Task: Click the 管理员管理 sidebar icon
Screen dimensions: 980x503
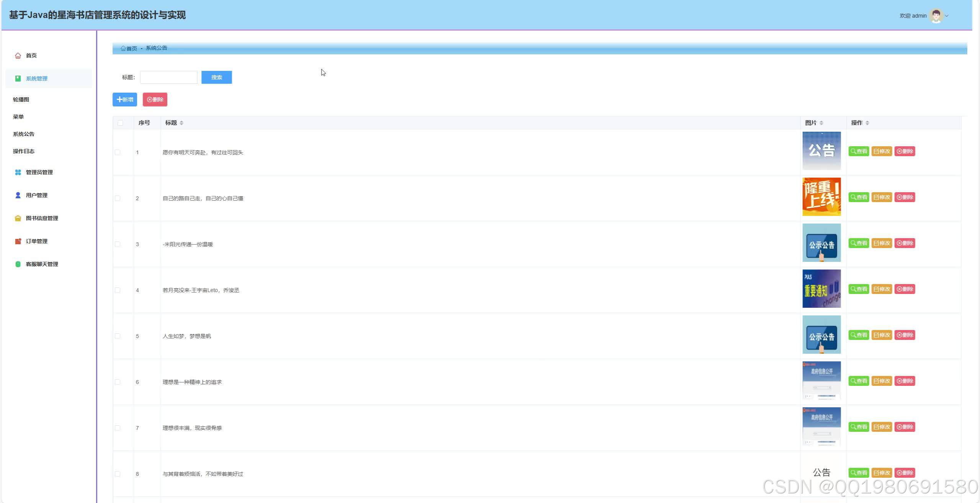Action: (x=18, y=172)
